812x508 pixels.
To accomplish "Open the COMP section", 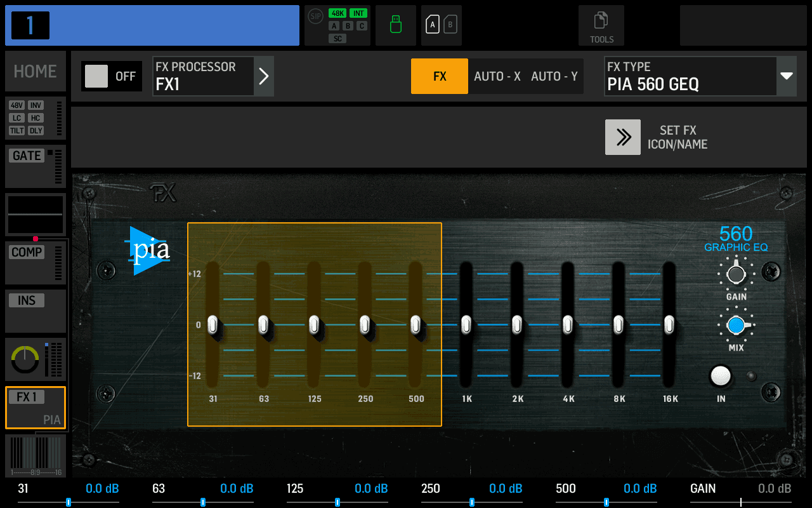I will tap(36, 263).
